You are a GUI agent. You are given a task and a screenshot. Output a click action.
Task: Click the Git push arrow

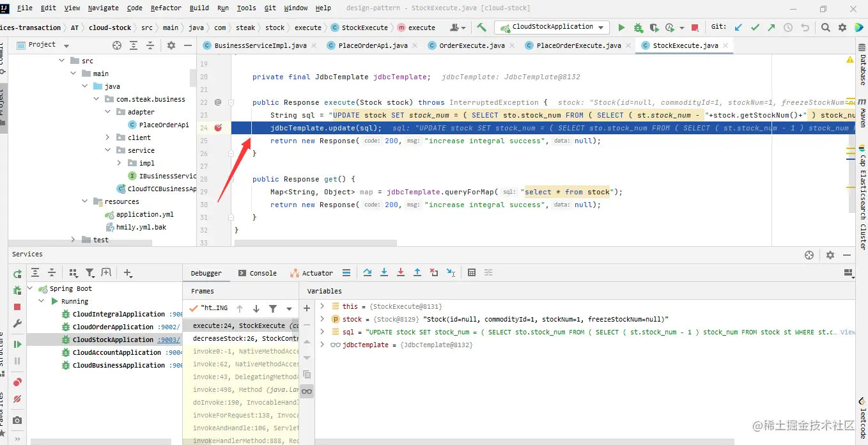[771, 27]
